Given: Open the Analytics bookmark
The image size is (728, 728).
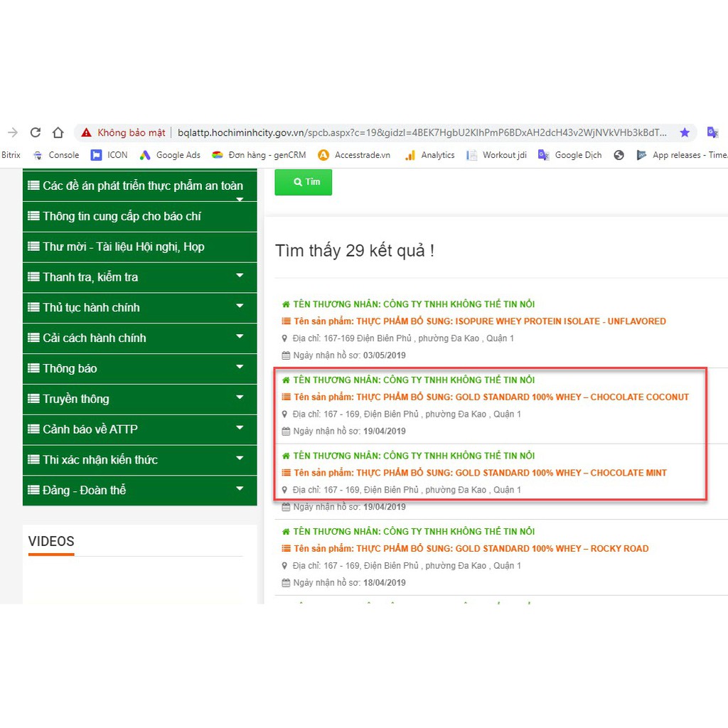Looking at the screenshot, I should coord(429,155).
